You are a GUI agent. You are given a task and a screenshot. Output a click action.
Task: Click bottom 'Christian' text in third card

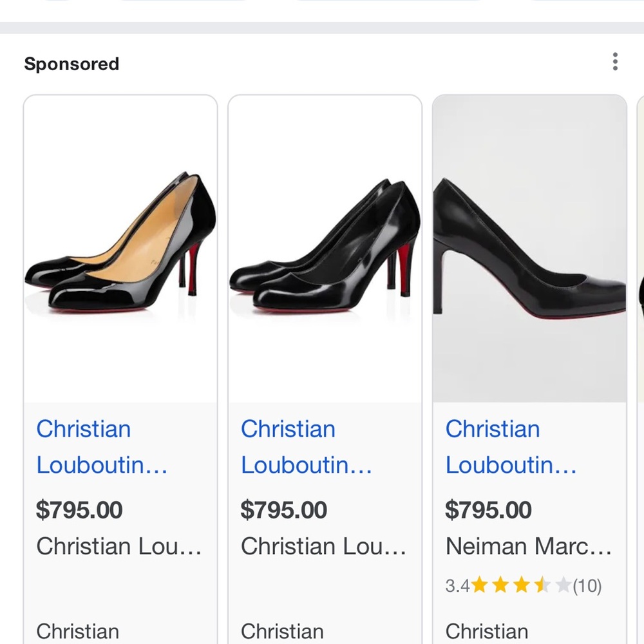(487, 631)
